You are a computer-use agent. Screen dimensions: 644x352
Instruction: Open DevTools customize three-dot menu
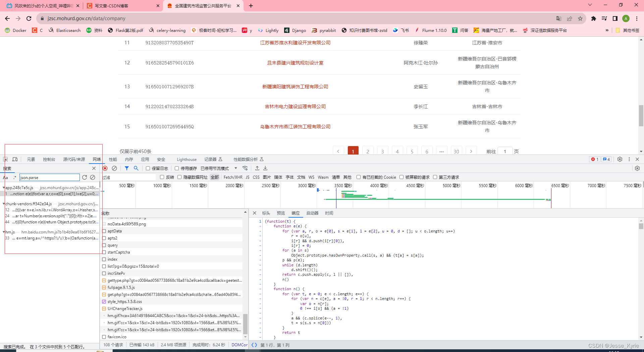tap(629, 159)
